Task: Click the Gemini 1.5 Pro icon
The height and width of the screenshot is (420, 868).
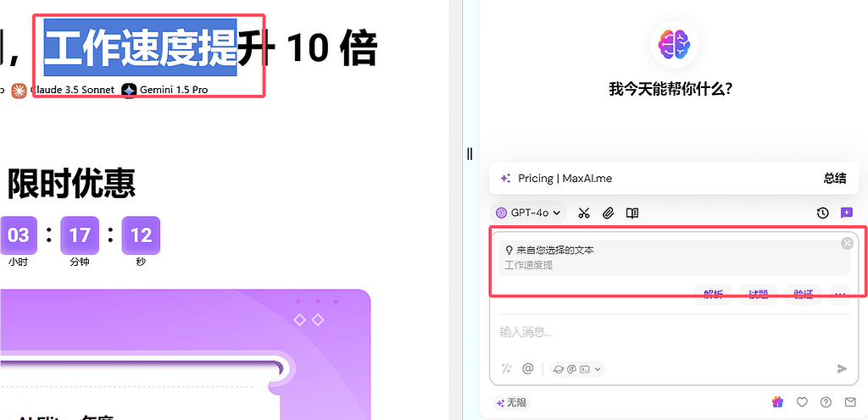Action: tap(129, 90)
